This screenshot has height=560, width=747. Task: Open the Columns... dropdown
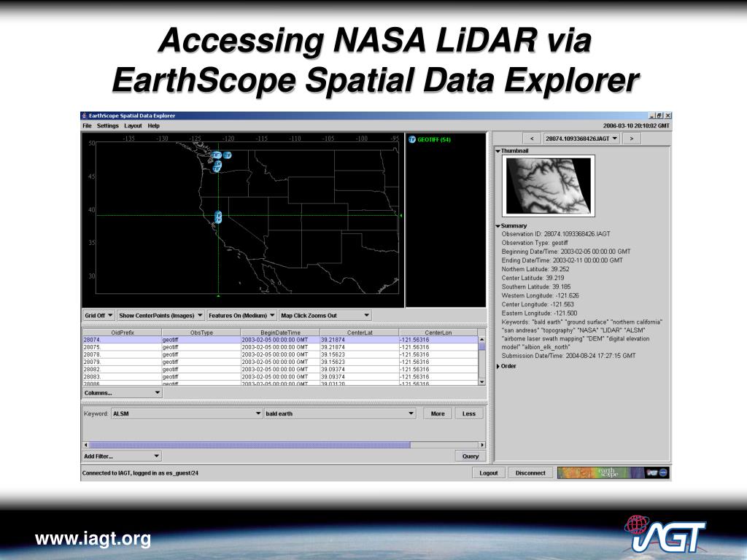[x=122, y=393]
